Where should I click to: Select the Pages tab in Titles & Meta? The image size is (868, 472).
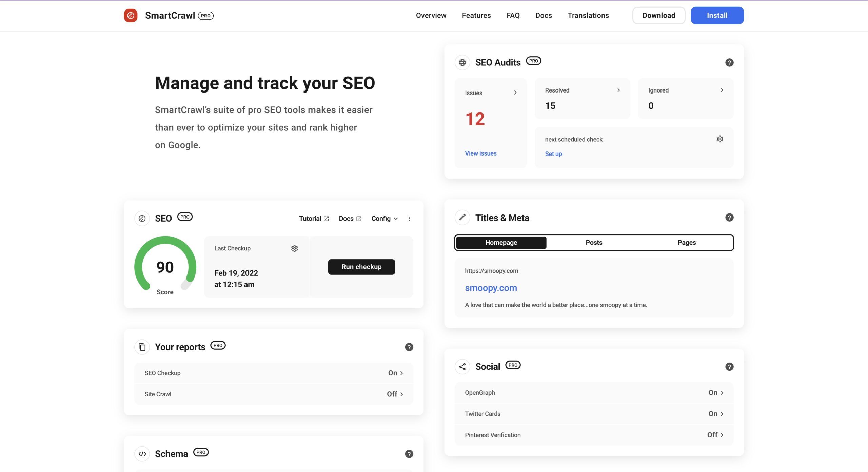coord(687,242)
